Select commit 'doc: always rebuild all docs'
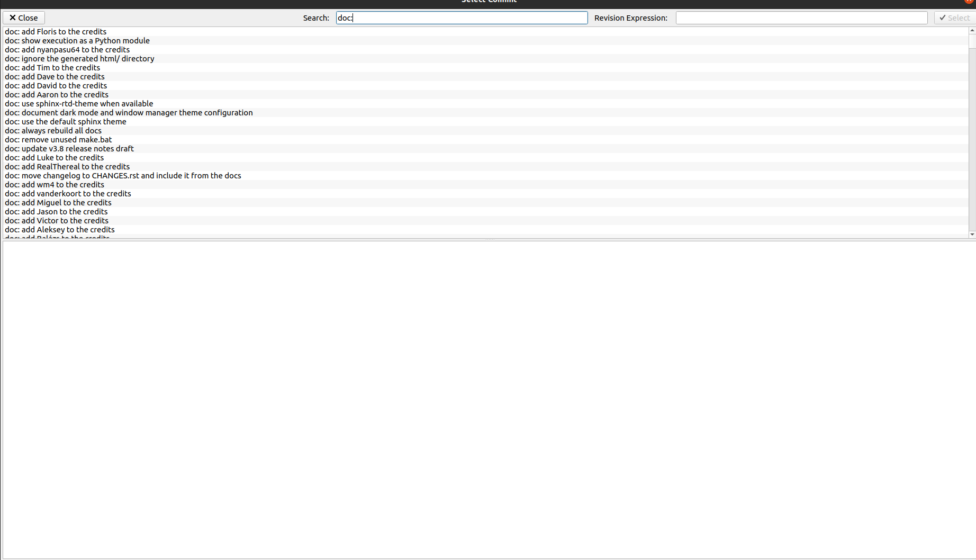 pyautogui.click(x=53, y=130)
